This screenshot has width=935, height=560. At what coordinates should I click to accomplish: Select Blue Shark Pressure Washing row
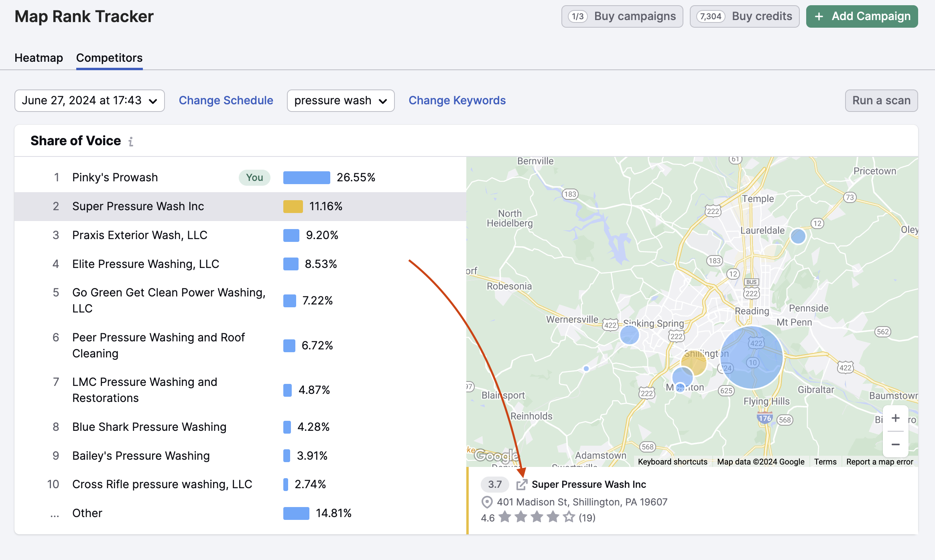(240, 427)
